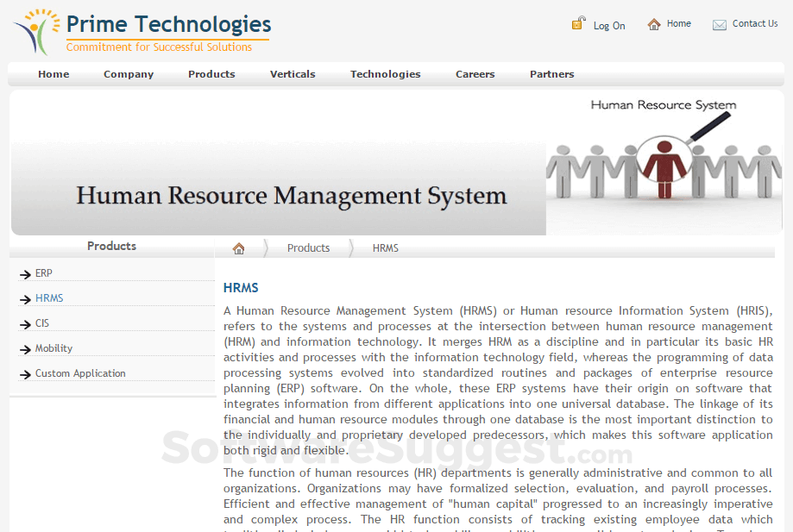Open the Careers page from the navbar
This screenshot has height=532, width=793.
(475, 74)
